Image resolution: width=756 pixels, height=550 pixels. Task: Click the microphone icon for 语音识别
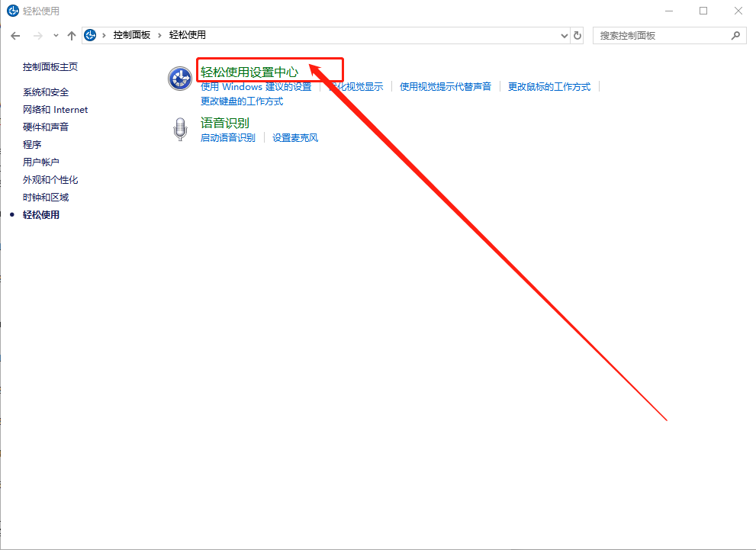pyautogui.click(x=180, y=130)
